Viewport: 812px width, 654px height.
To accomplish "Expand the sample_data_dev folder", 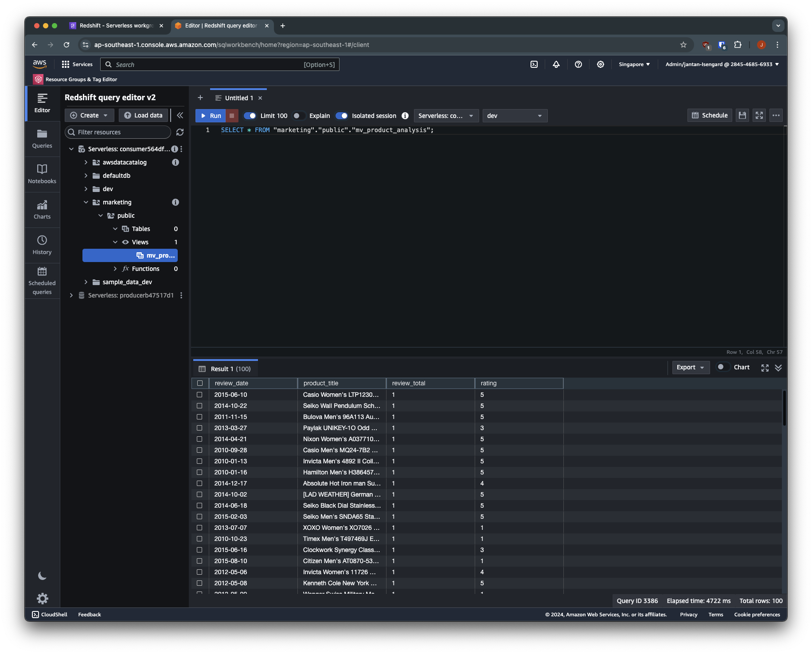I will (x=86, y=282).
